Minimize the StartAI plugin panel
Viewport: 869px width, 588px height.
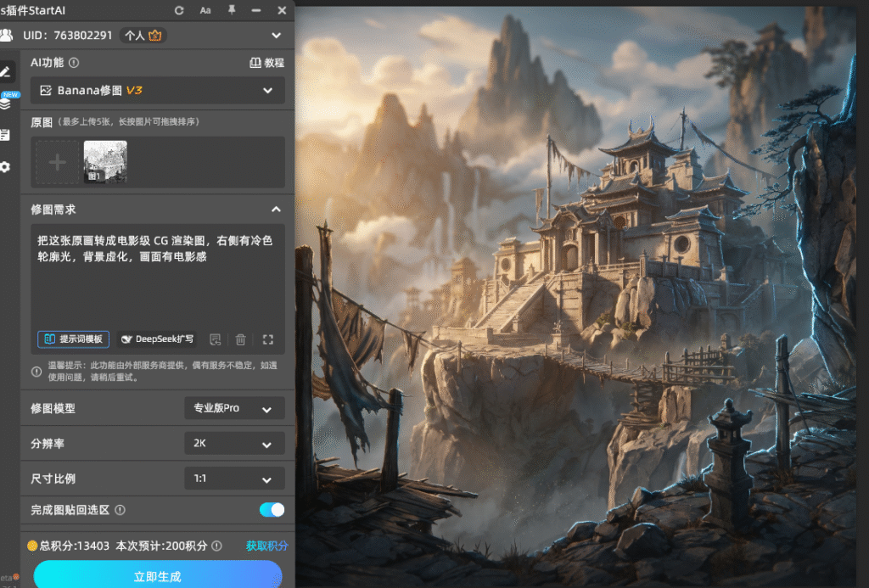pos(256,10)
